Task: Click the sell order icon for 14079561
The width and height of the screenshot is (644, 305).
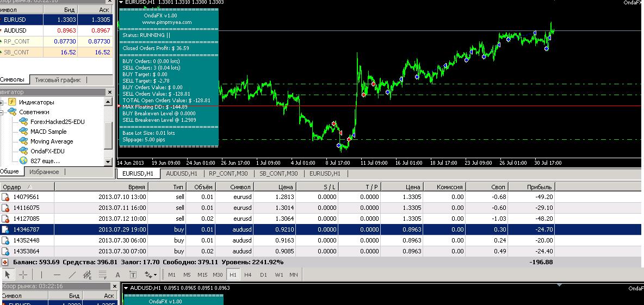Action: tap(5, 197)
